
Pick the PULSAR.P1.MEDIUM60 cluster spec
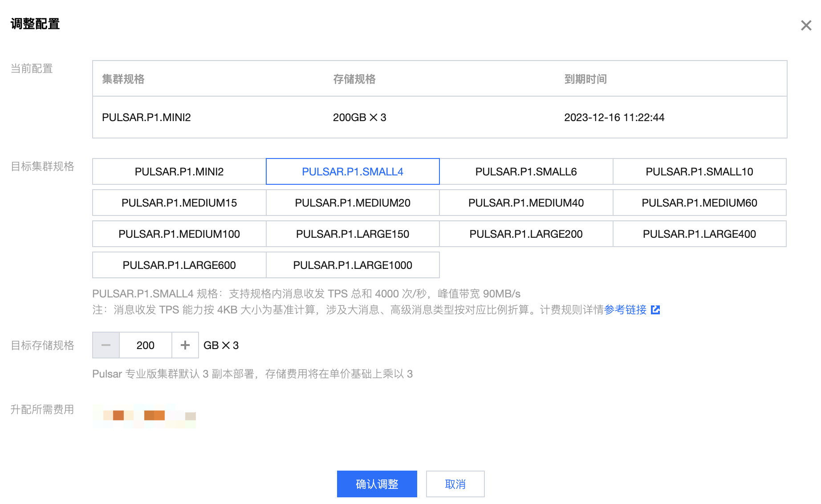[699, 203]
